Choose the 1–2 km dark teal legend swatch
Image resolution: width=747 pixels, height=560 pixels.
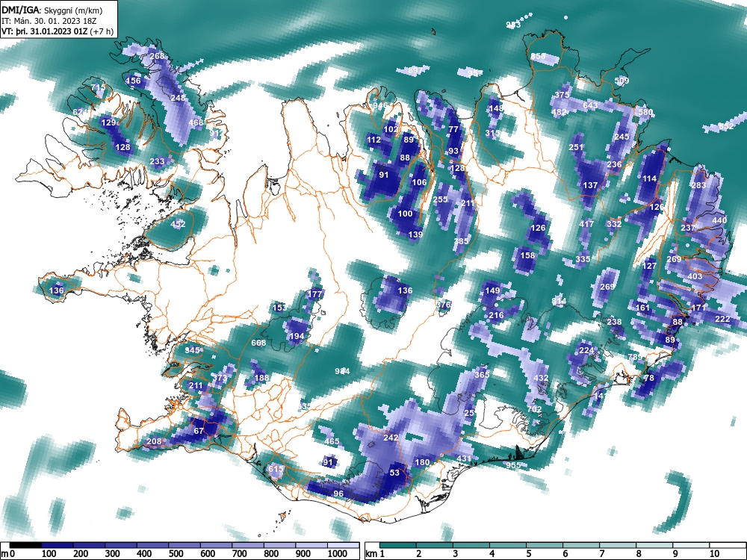click(398, 545)
